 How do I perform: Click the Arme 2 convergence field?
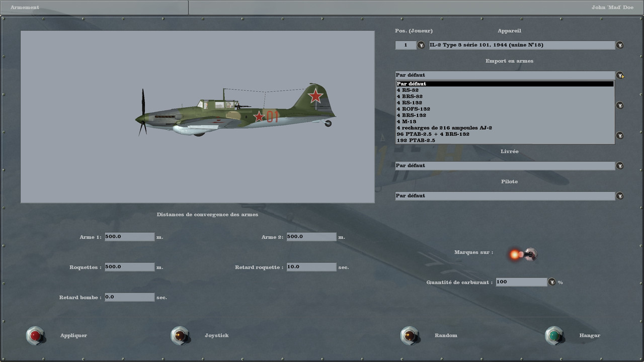point(311,237)
